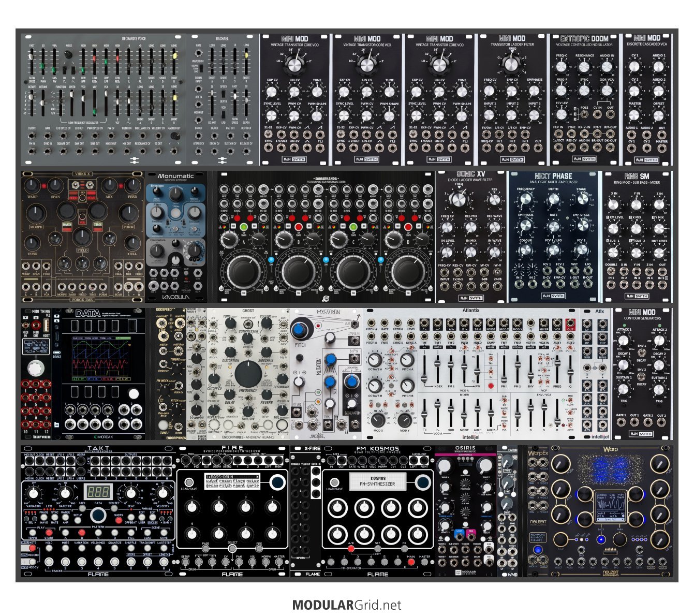This screenshot has height=616, width=694.
Task: Click the red OUT jack on Atlantix
Action: coord(570,322)
